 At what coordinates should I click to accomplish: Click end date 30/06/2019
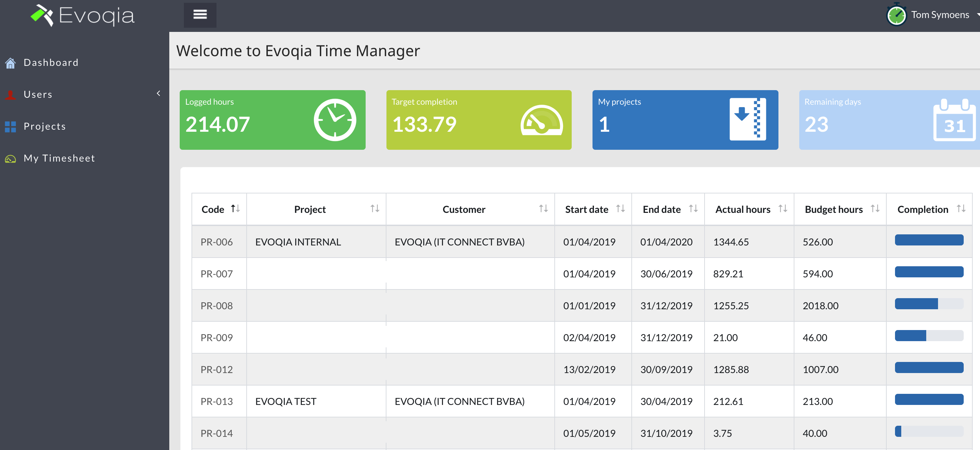pos(666,274)
